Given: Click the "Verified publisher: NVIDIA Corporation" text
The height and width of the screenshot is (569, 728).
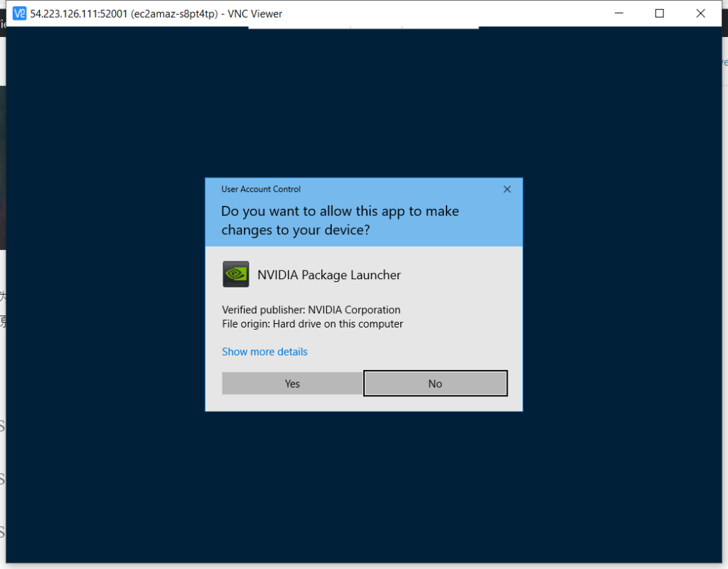Looking at the screenshot, I should coord(311,310).
